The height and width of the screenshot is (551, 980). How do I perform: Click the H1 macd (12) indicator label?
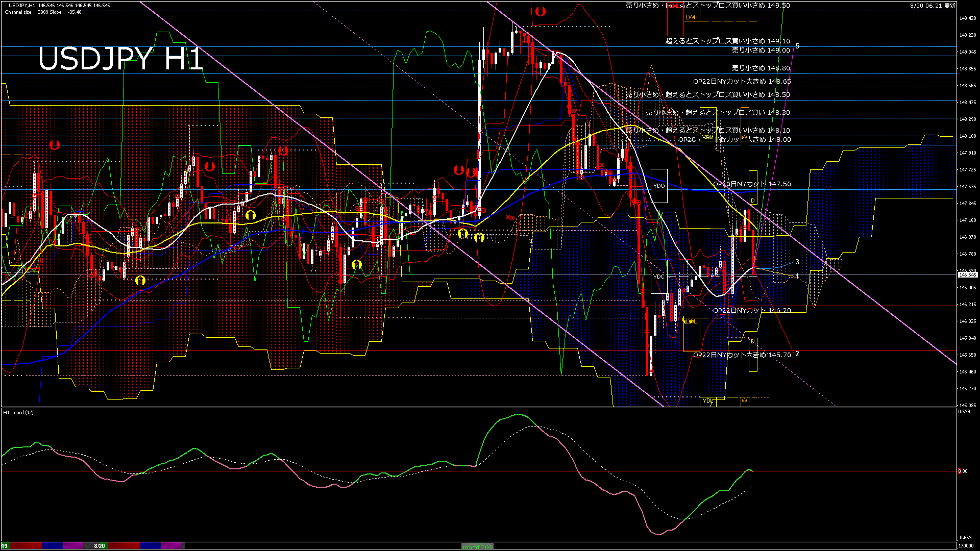(18, 412)
